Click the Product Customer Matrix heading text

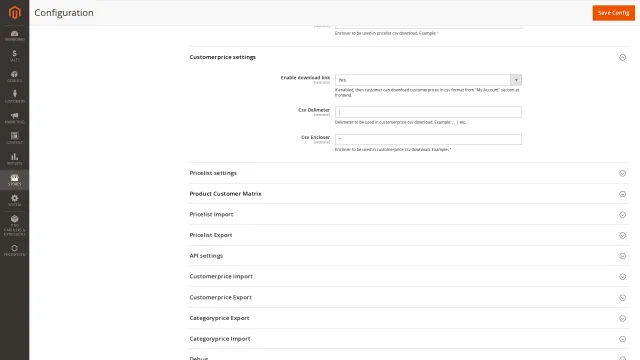pyautogui.click(x=225, y=193)
